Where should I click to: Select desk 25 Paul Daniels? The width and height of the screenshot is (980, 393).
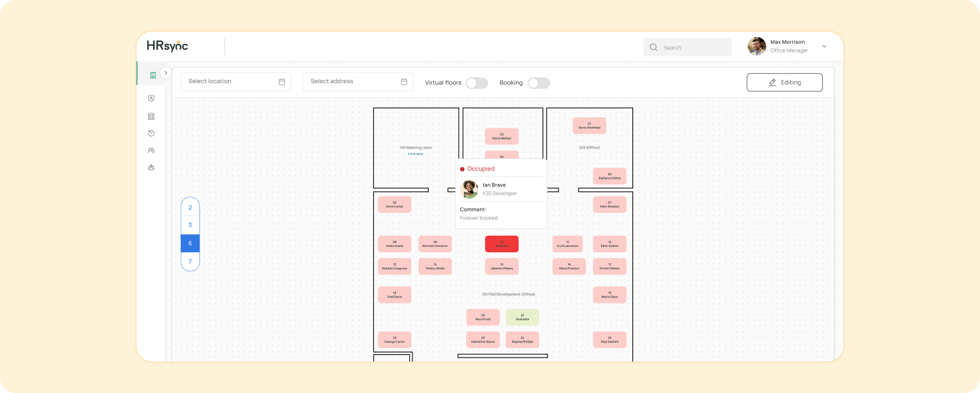tap(609, 340)
